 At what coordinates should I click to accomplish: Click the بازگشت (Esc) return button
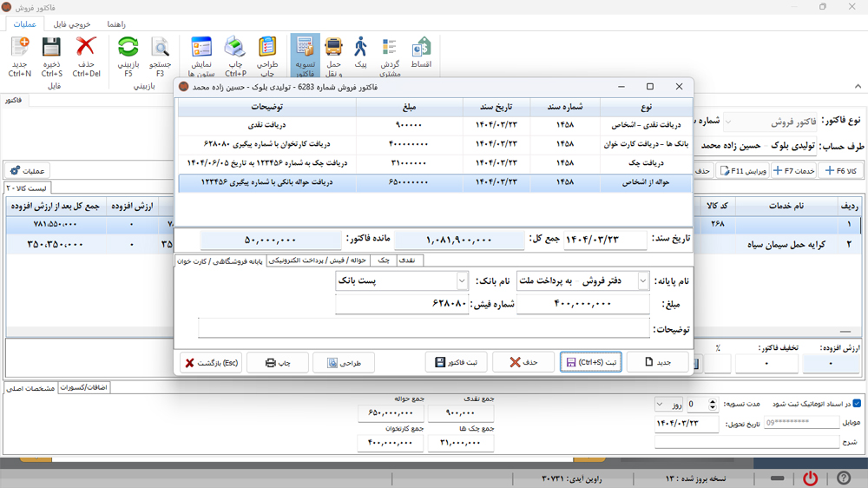pos(211,362)
